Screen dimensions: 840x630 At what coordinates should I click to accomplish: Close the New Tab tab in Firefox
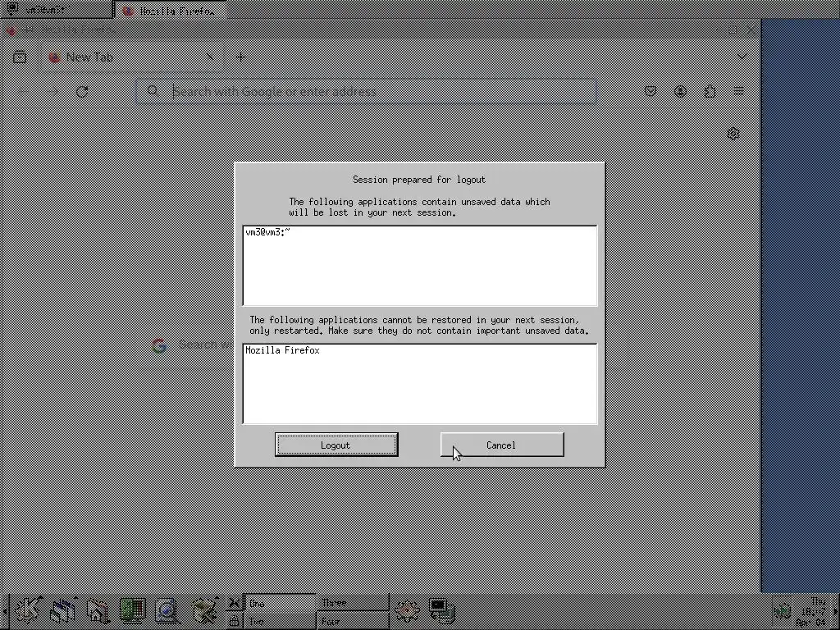[210, 57]
